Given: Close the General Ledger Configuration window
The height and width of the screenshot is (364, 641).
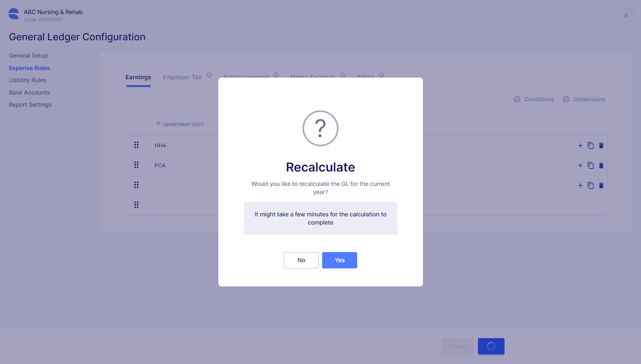Looking at the screenshot, I should tap(626, 15).
